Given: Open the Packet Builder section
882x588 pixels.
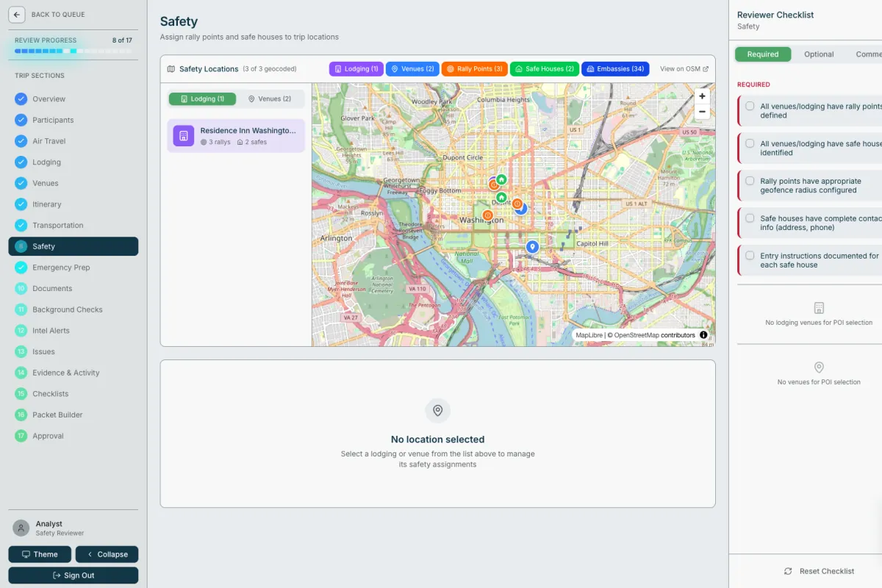Looking at the screenshot, I should point(73,415).
